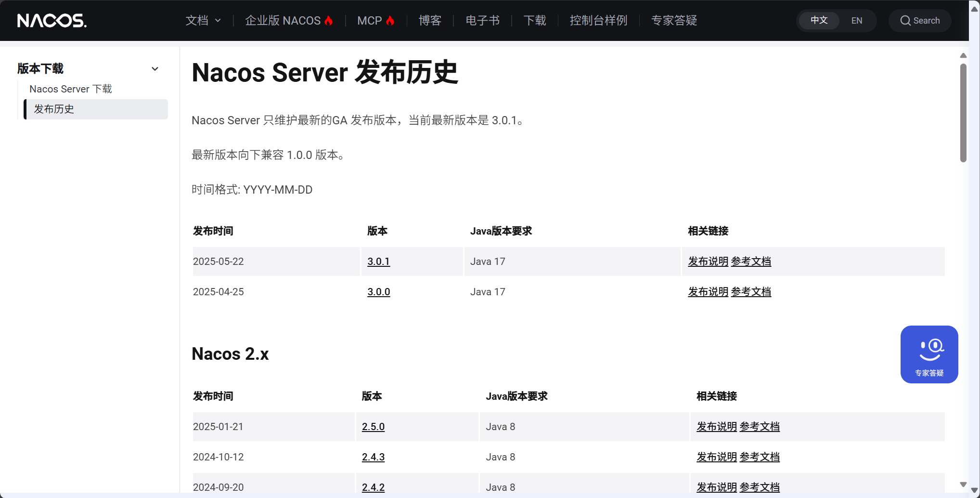Open 下载 navigation item

[x=535, y=21]
